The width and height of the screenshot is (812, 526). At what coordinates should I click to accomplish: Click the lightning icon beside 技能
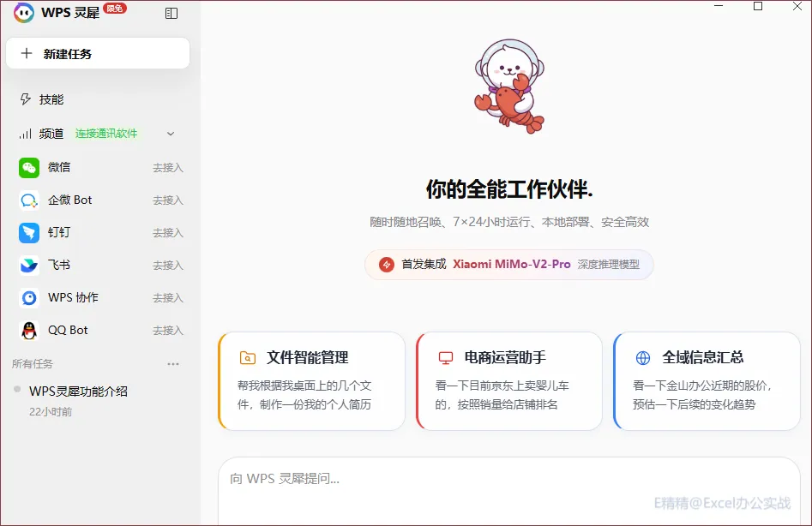pos(26,99)
